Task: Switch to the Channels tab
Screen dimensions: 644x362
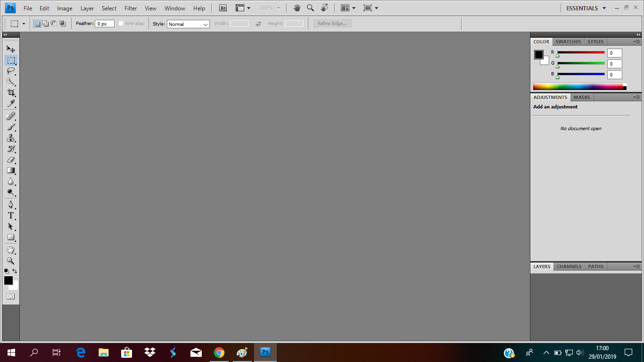Action: tap(569, 266)
